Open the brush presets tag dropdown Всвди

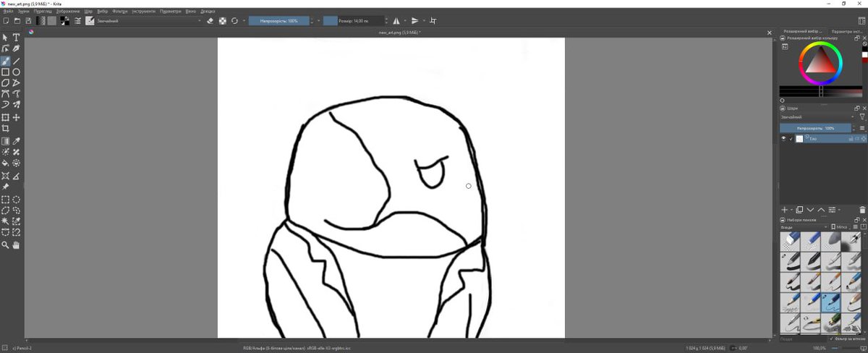coord(804,226)
